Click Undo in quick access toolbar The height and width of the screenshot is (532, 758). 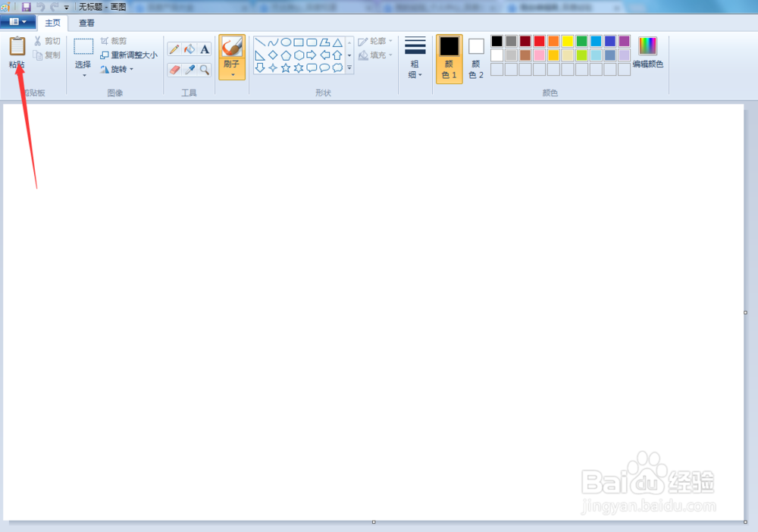[41, 7]
